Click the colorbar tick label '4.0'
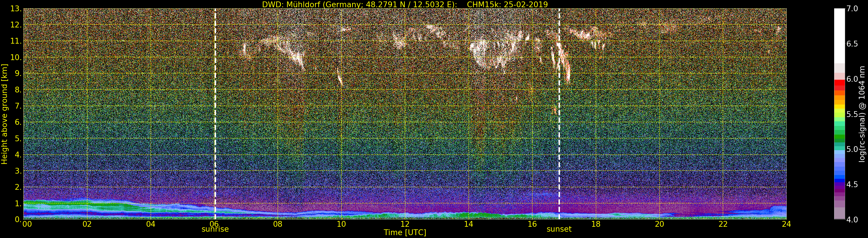 [852, 220]
